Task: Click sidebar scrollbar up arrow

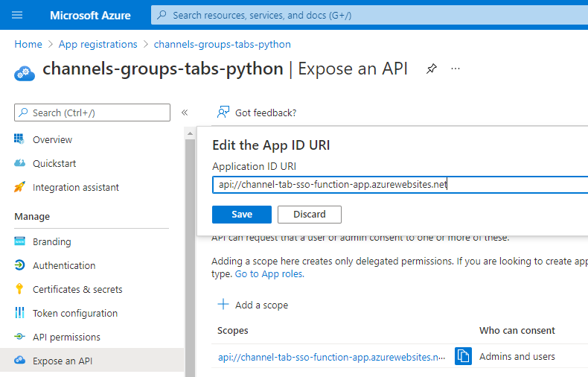Action: (x=190, y=133)
